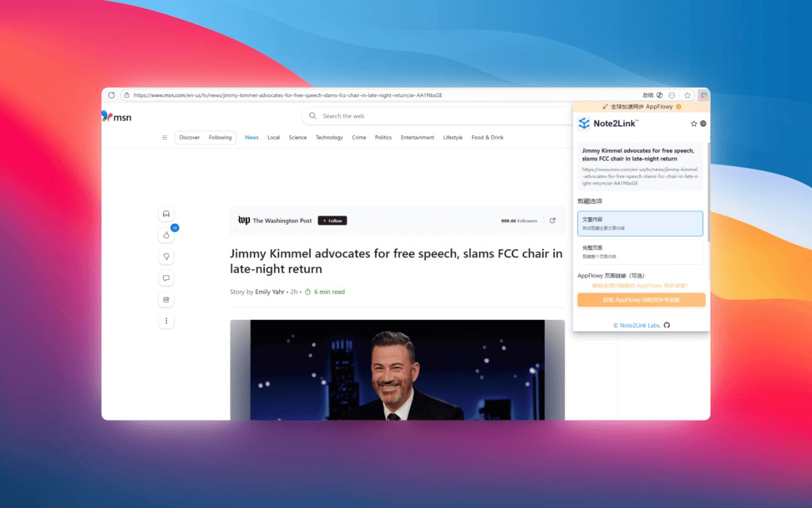The width and height of the screenshot is (812, 508).
Task: Reload the page with the refresh icon
Action: point(111,95)
